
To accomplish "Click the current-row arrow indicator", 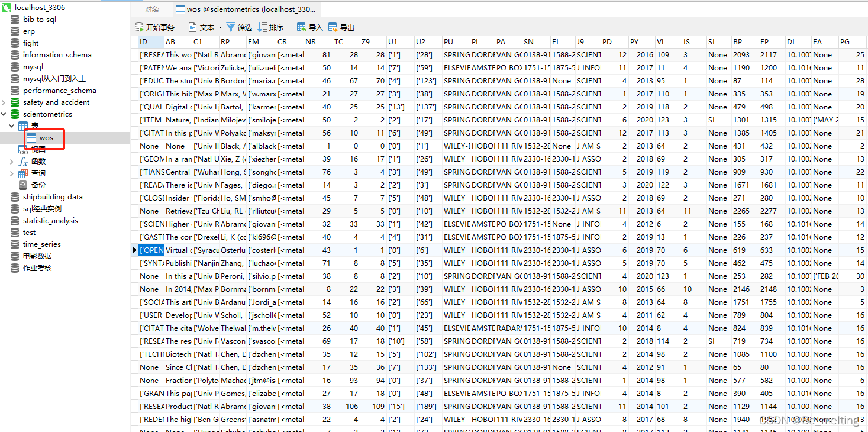I will click(x=135, y=250).
